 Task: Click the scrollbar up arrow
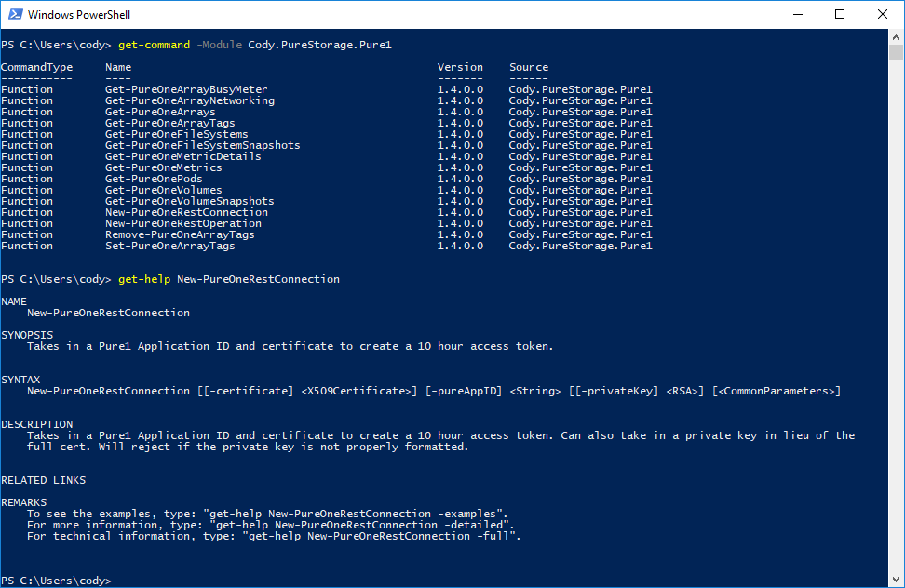click(896, 37)
